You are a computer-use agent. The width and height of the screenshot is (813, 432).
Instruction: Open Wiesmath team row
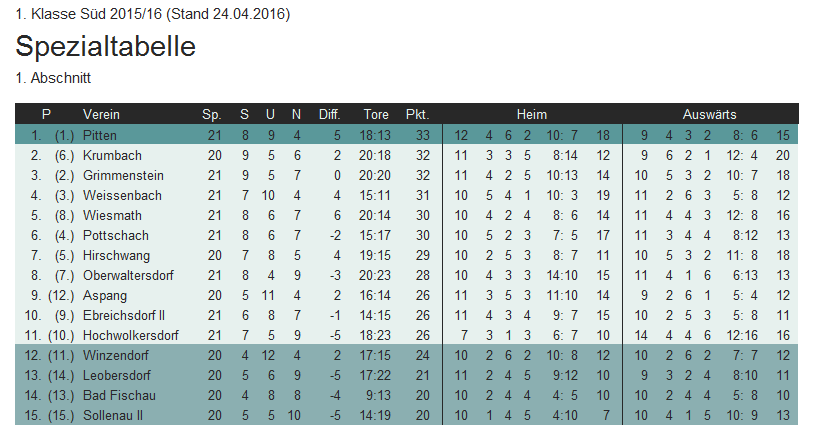[112, 215]
